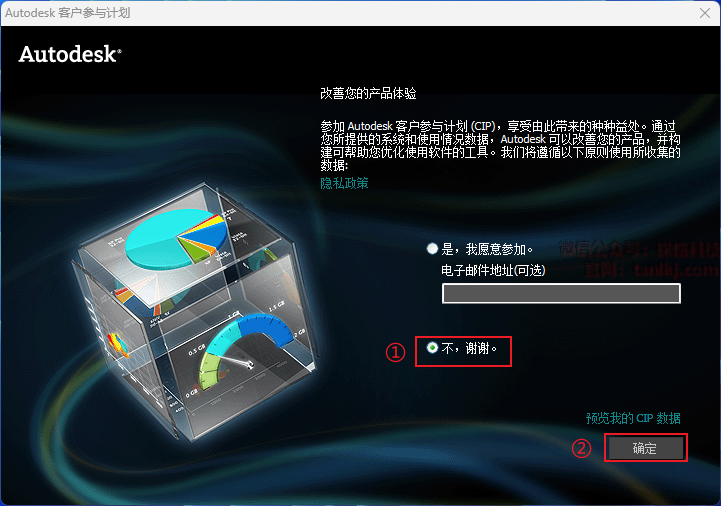The image size is (721, 506).
Task: Click the window title Autodesk 客户参与计划
Action: 68,13
